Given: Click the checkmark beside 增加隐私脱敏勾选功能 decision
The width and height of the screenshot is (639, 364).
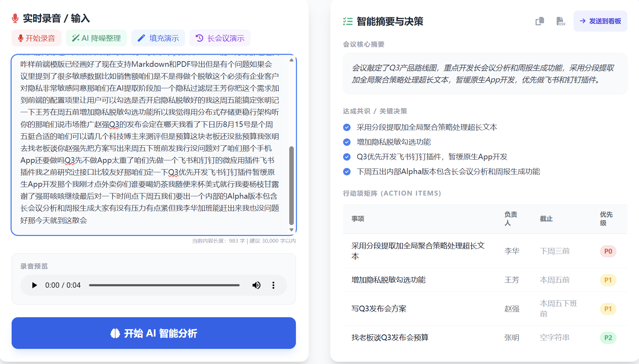Looking at the screenshot, I should coord(347,142).
